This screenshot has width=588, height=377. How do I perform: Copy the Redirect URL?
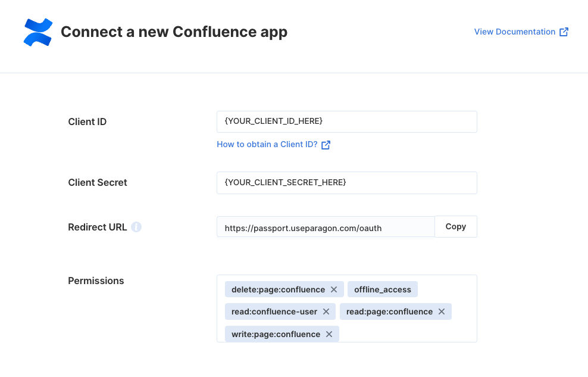point(456,226)
